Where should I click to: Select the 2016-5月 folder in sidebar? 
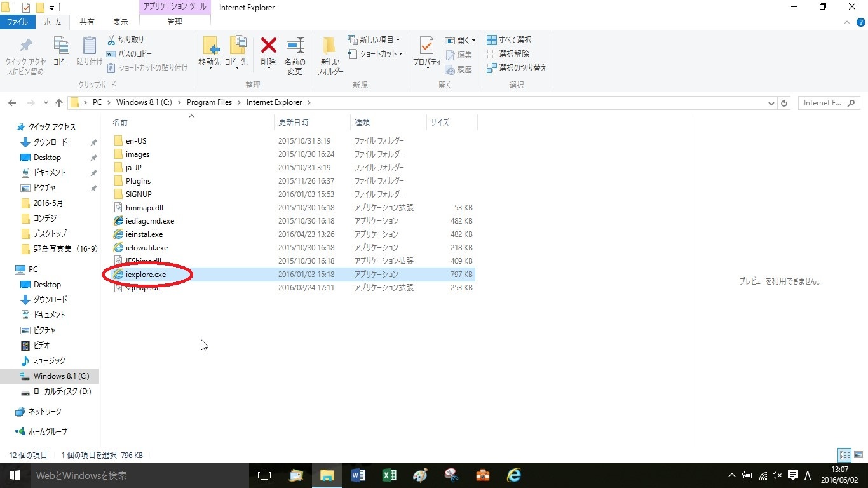[48, 203]
